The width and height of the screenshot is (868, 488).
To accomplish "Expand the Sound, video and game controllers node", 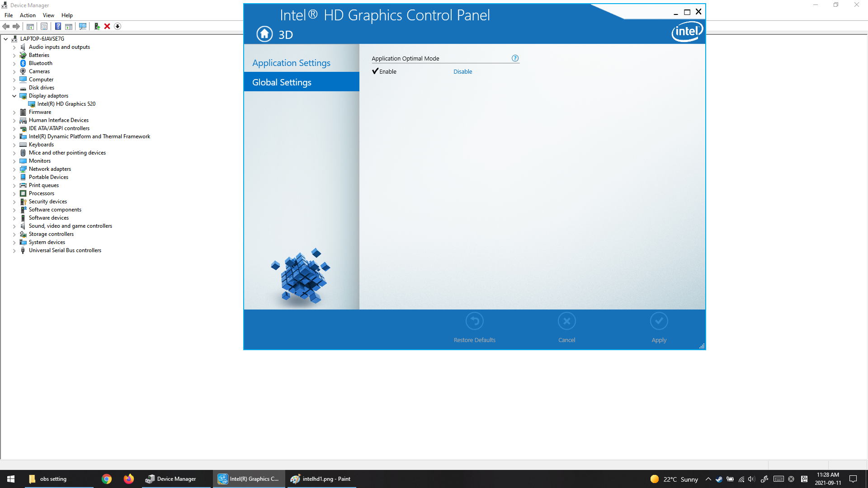I will (14, 226).
